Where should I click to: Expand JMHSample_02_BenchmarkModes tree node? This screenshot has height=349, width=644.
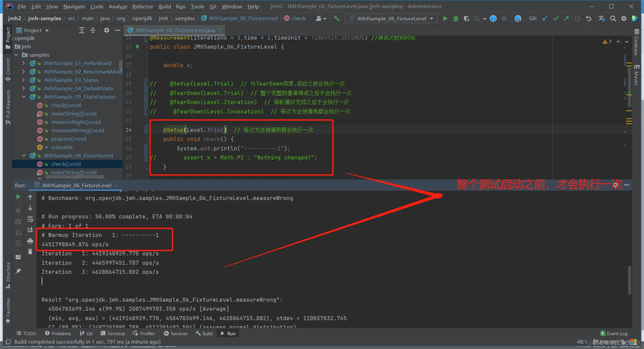(x=23, y=71)
